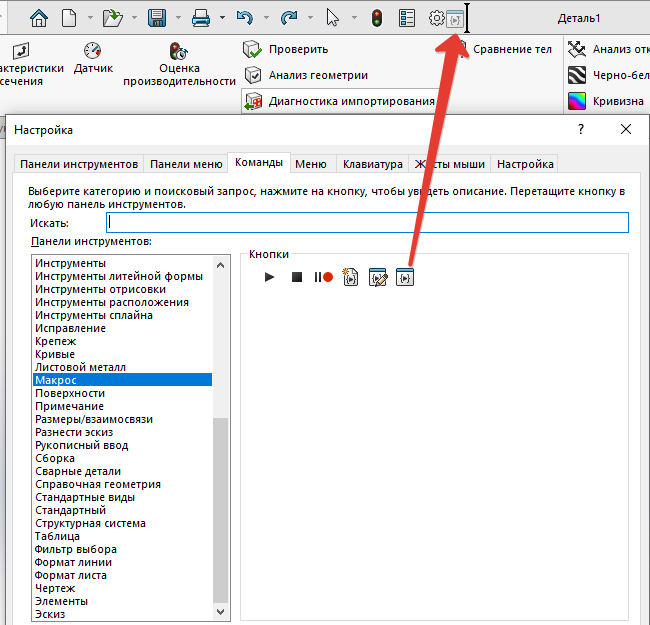Viewport: 650px width, 625px height.
Task: Expand the Save dropdown arrow
Action: (x=178, y=18)
